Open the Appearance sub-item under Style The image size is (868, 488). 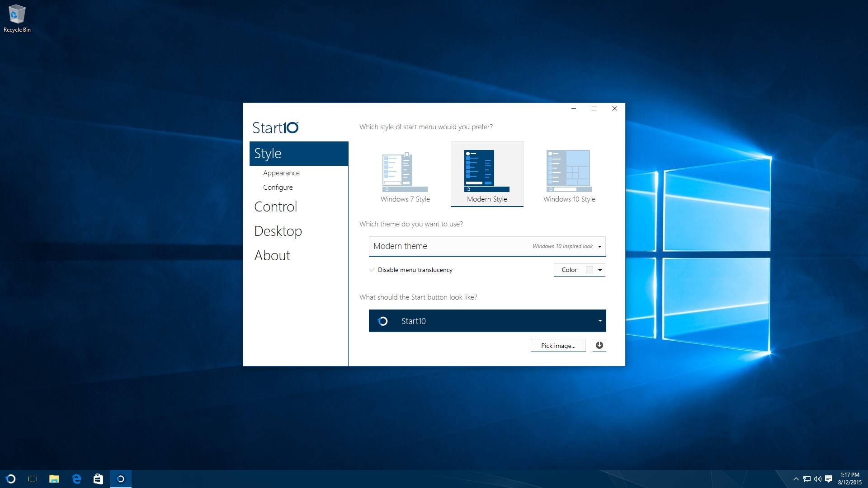(281, 173)
